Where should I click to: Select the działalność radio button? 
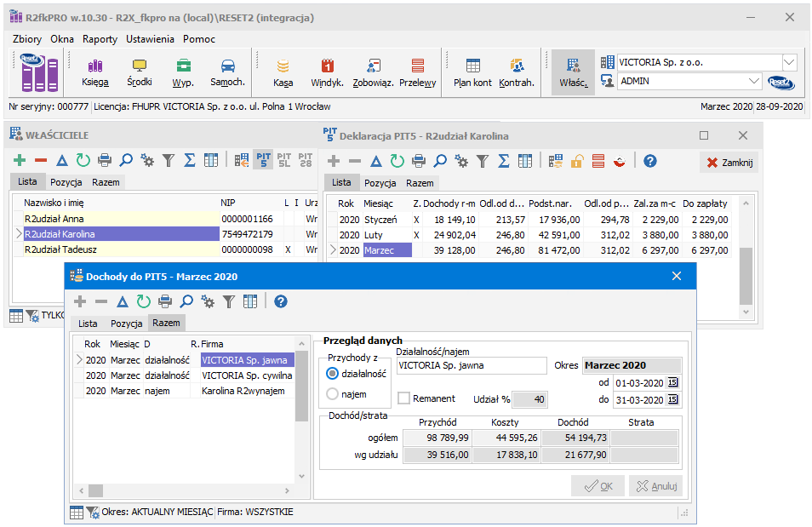[x=333, y=374]
